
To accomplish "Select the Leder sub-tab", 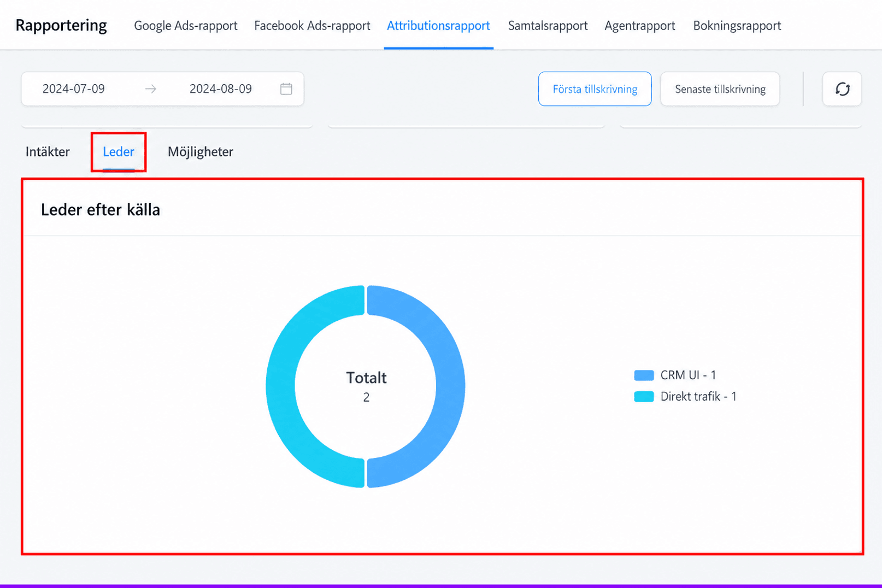I will [x=119, y=152].
